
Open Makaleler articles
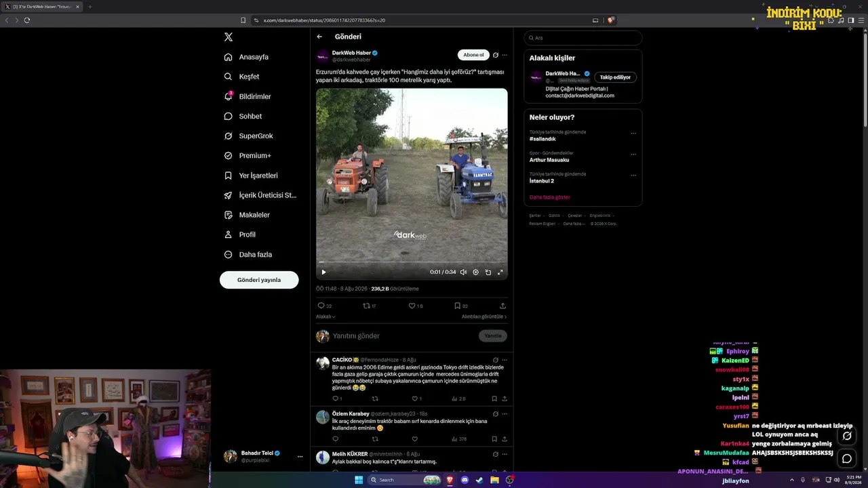pos(248,214)
